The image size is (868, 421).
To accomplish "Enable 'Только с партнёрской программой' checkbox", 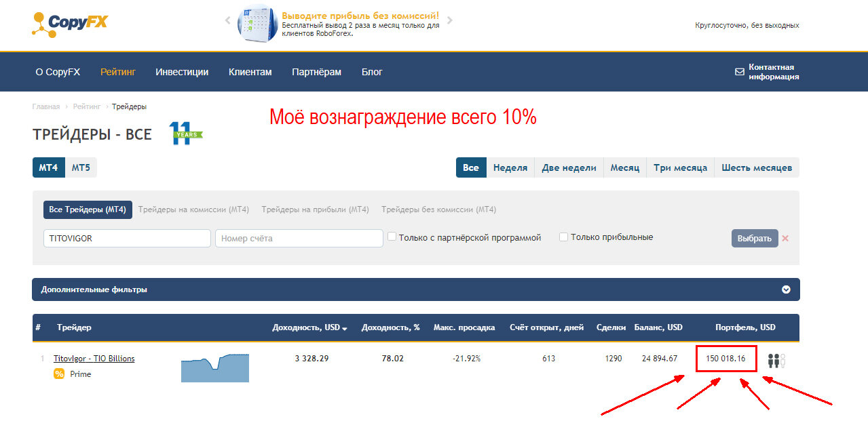I will pyautogui.click(x=392, y=237).
